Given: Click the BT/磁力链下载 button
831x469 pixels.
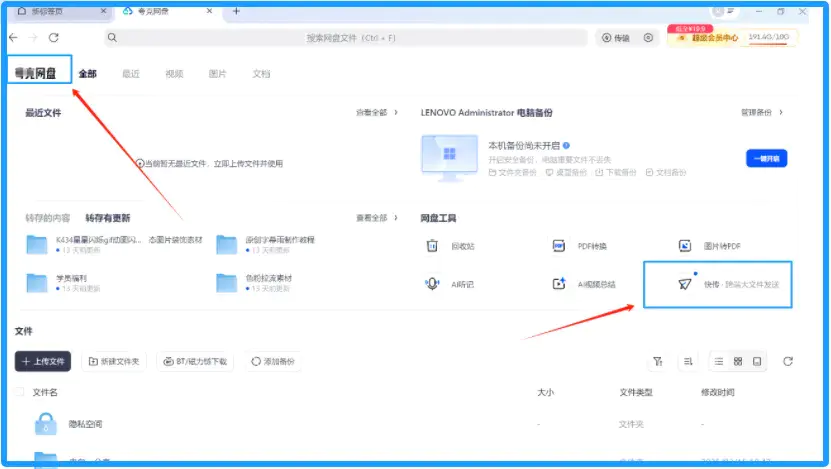Looking at the screenshot, I should [x=195, y=361].
